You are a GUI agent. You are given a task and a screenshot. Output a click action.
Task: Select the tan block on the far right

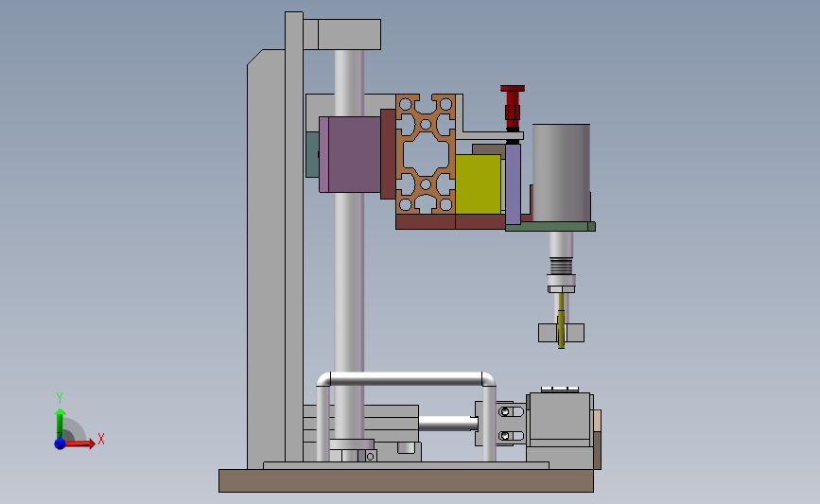(597, 421)
